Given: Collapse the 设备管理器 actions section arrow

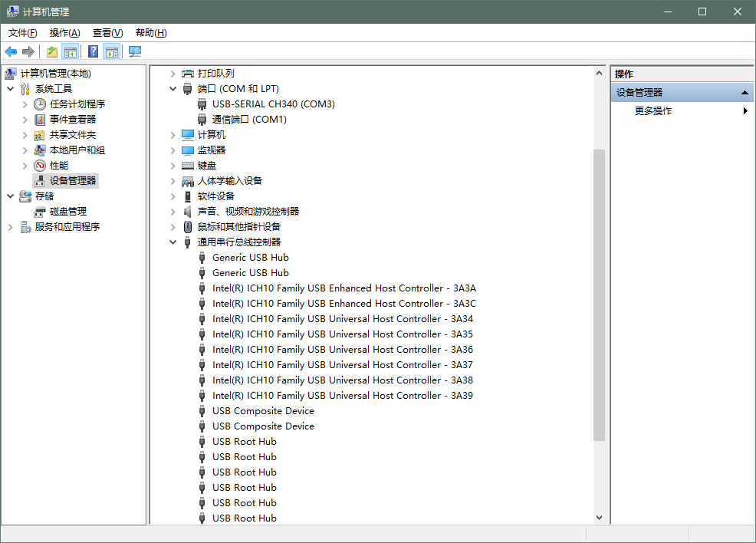Looking at the screenshot, I should coord(744,93).
